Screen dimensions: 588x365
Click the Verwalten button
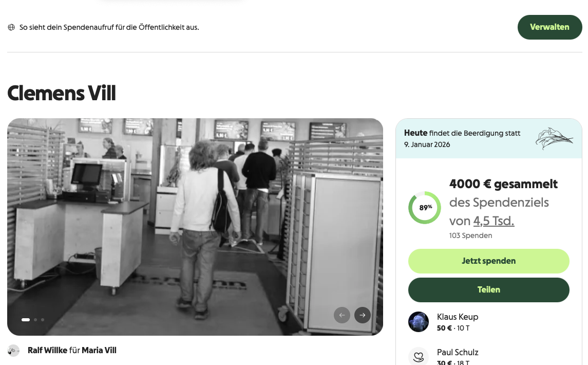point(550,27)
